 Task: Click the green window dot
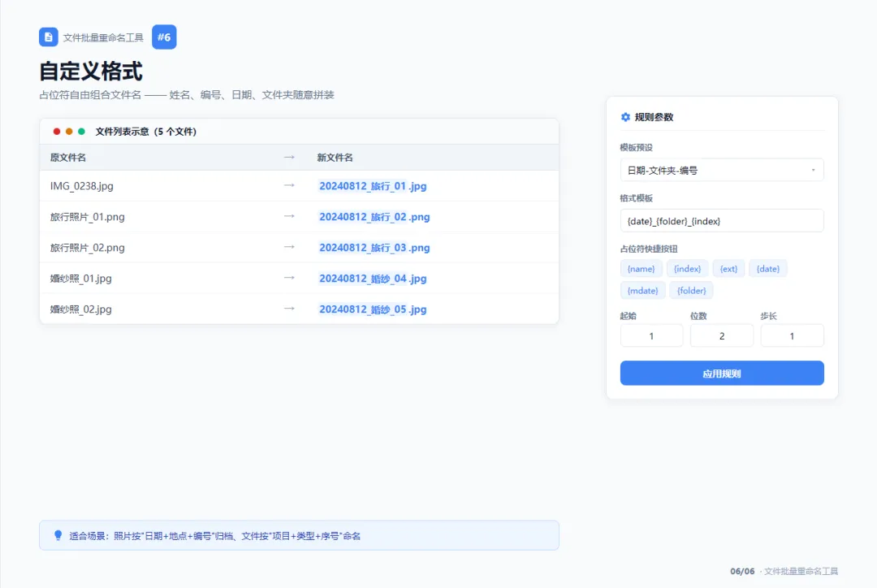(81, 132)
